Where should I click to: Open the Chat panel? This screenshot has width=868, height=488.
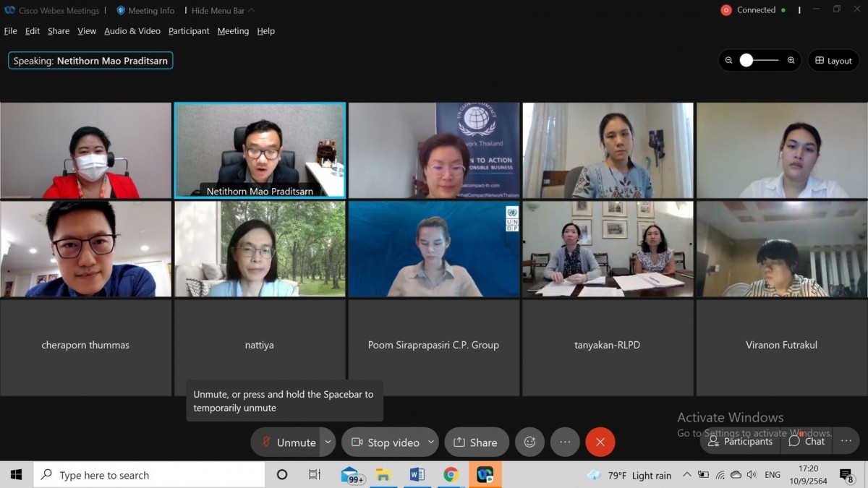[807, 441]
